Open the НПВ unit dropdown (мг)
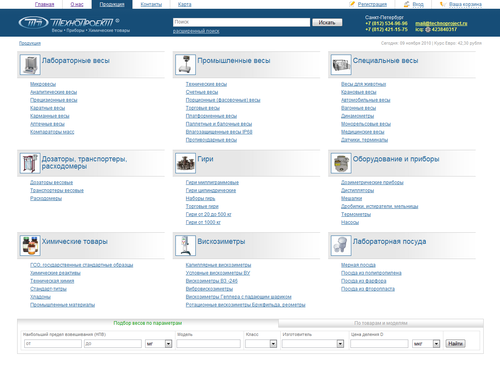Viewport: 500px width, 367px height. (158, 344)
